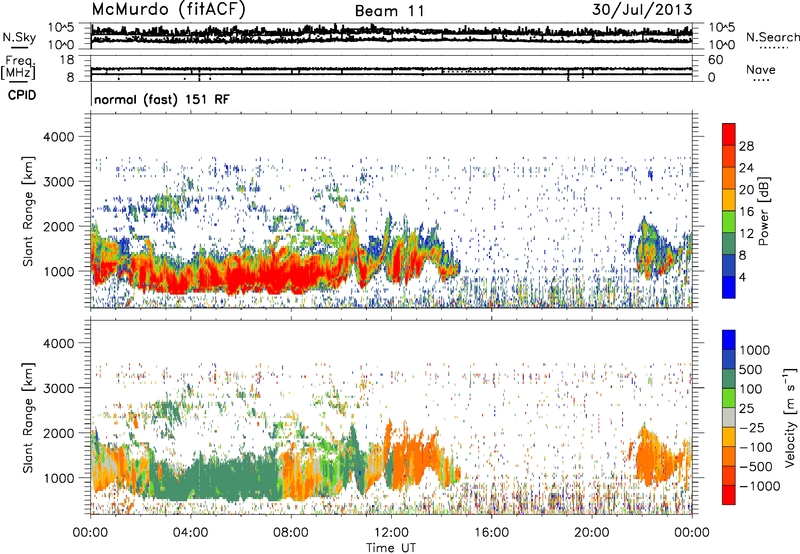Click the '16' tick on Power colorbar

click(x=746, y=212)
